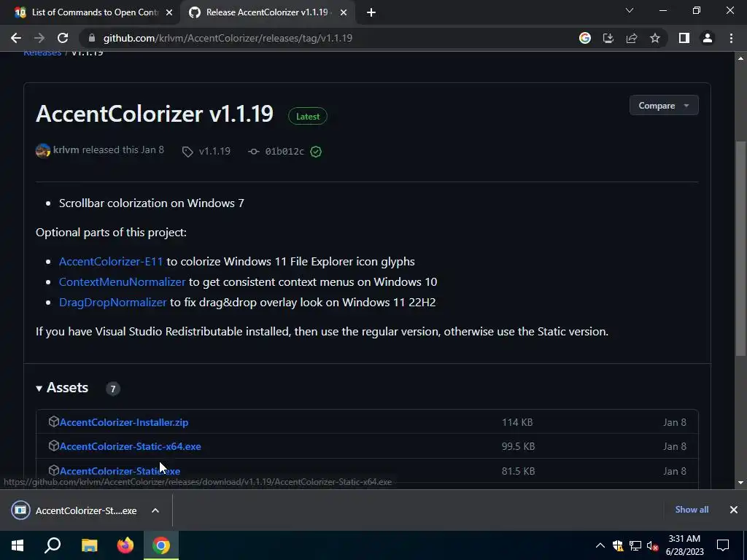Open krlvm user profile link
The height and width of the screenshot is (560, 747).
click(66, 150)
